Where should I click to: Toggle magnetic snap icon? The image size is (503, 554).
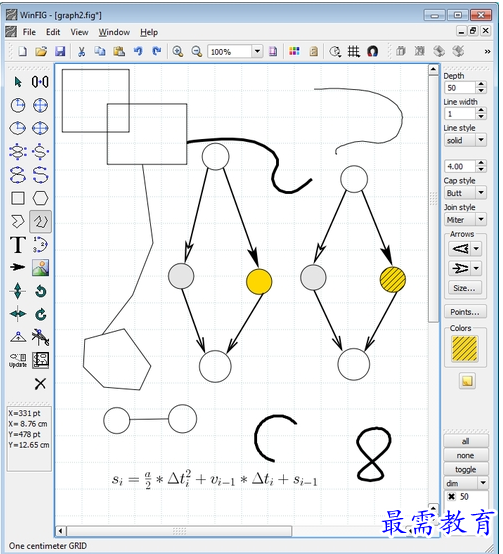373,52
